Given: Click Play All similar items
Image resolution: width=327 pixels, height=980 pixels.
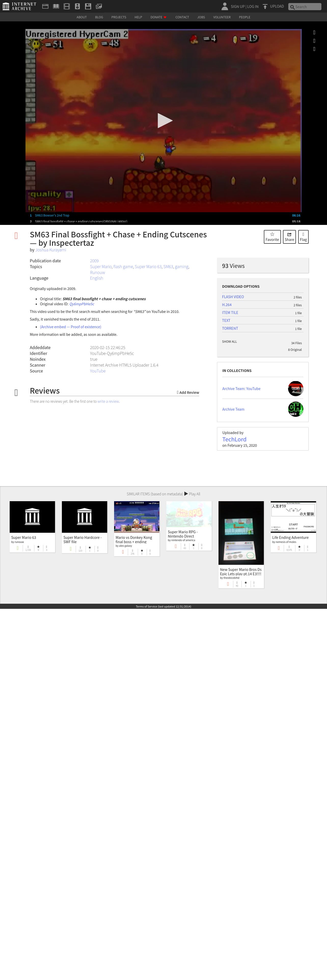Looking at the screenshot, I should (x=192, y=494).
